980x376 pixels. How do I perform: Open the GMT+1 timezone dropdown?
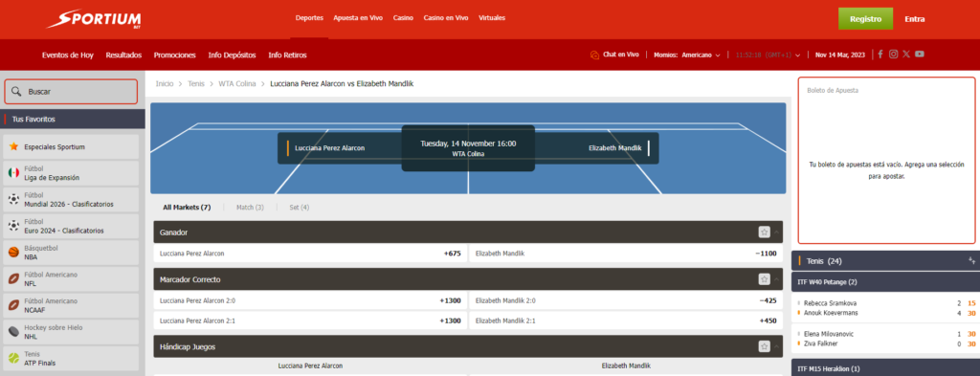(768, 55)
